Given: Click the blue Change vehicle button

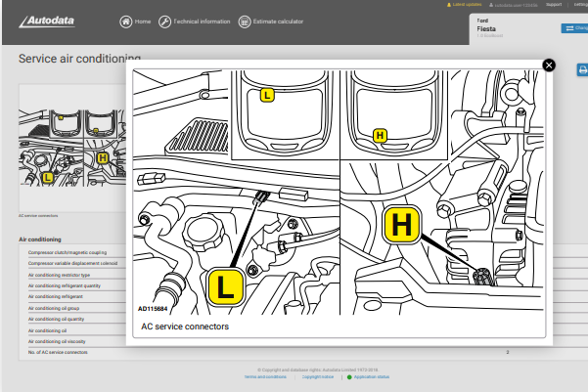Looking at the screenshot, I should pos(574,28).
